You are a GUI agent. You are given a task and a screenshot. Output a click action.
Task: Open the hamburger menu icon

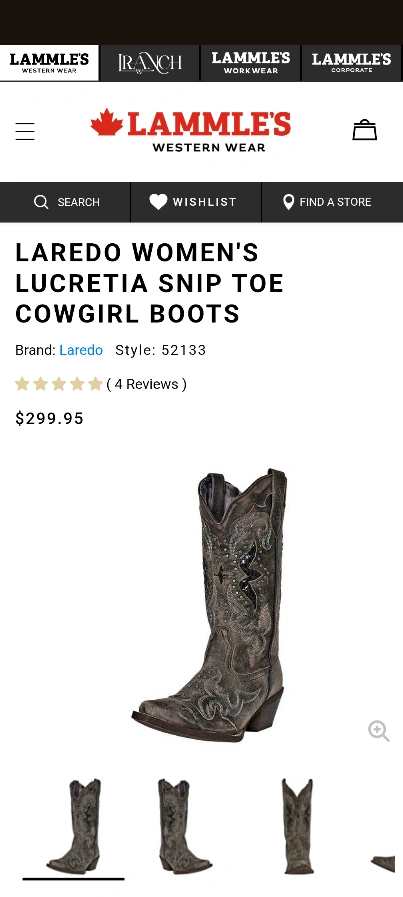tap(25, 132)
